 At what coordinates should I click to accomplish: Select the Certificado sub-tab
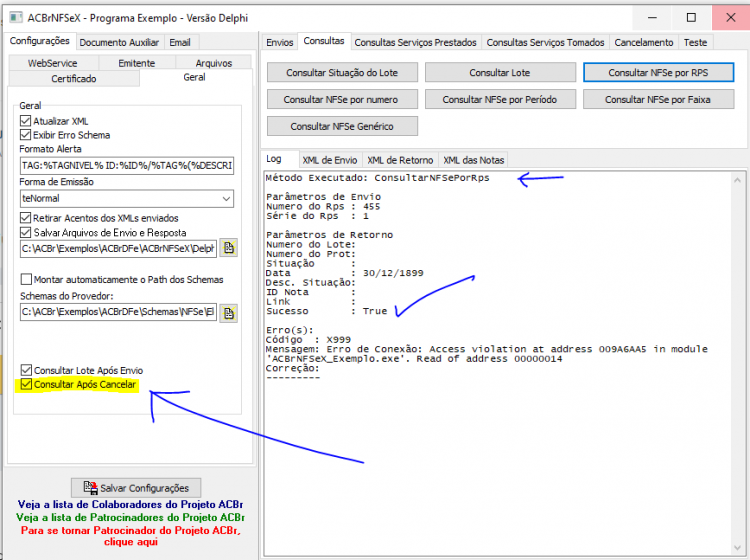click(x=74, y=78)
